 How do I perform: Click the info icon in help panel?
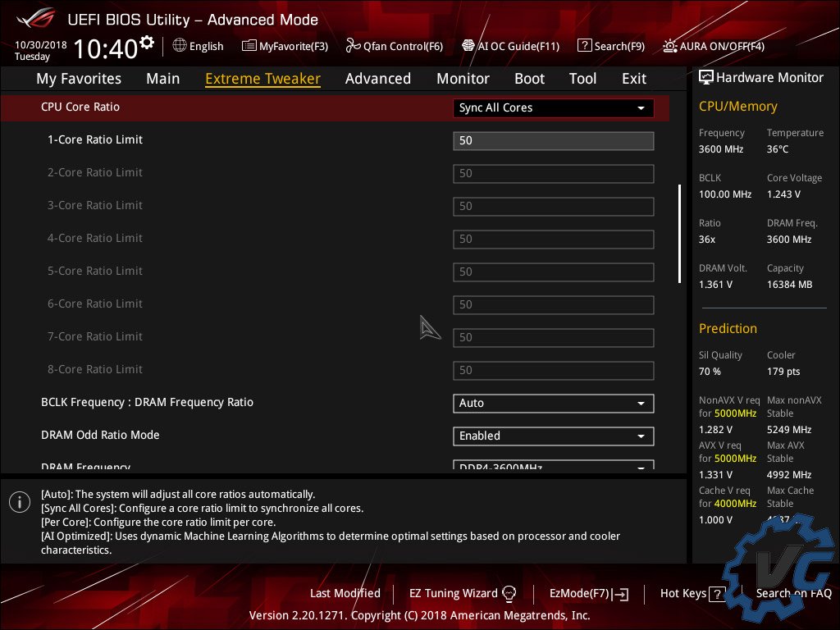click(20, 502)
